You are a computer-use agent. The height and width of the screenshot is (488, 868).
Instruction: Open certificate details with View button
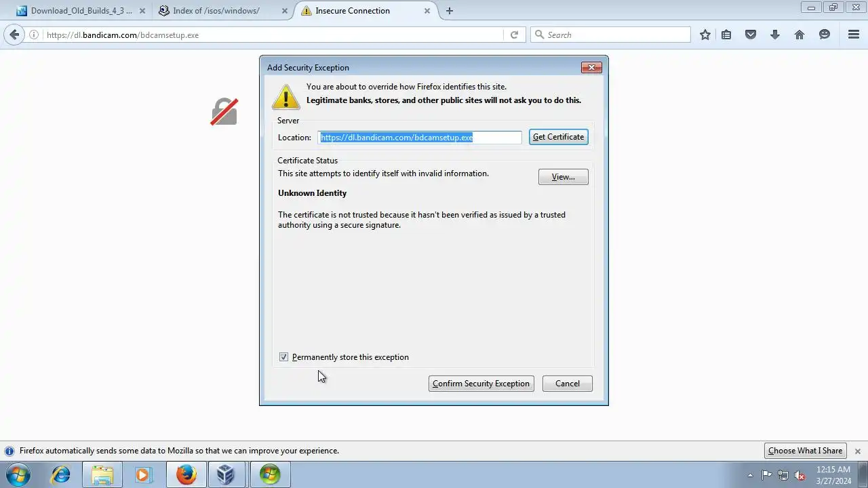tap(563, 177)
